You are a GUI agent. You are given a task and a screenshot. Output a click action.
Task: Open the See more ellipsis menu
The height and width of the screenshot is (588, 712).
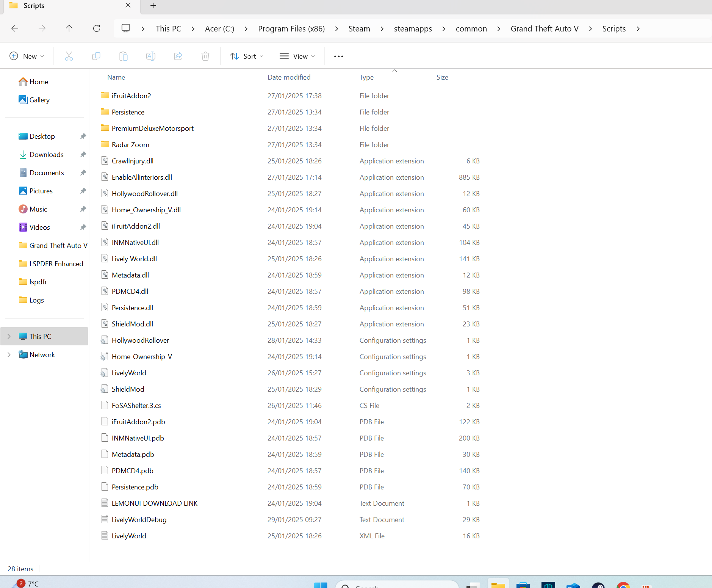click(x=339, y=56)
